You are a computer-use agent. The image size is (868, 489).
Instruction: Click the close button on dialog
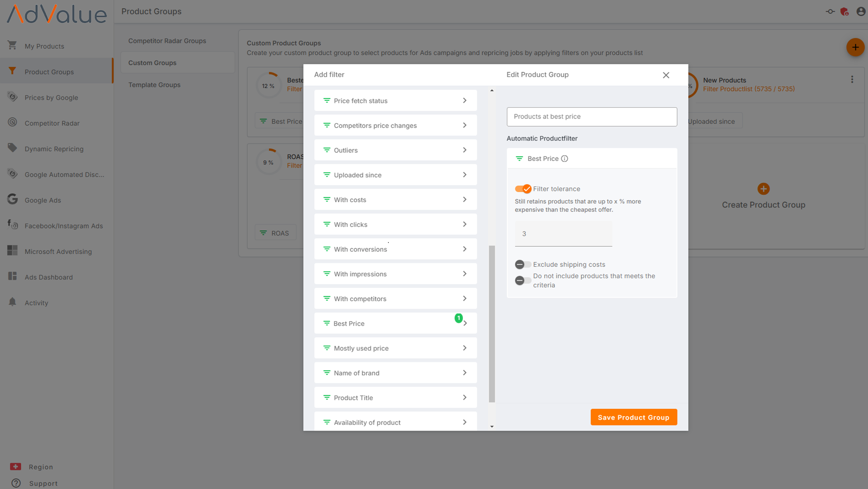(666, 75)
